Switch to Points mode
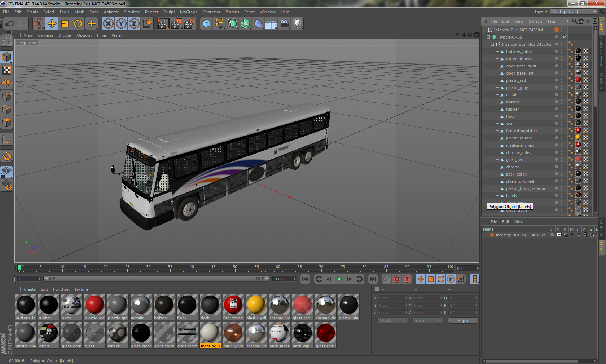606x364 pixels. tap(6, 96)
